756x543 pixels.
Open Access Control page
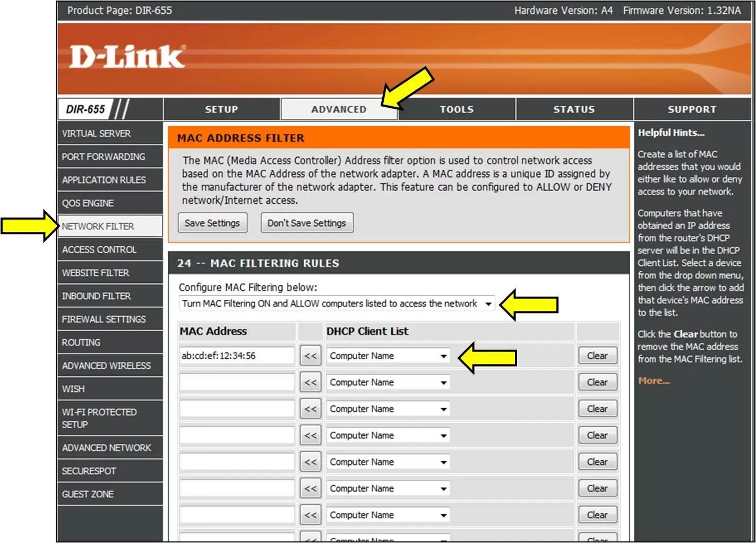[110, 249]
